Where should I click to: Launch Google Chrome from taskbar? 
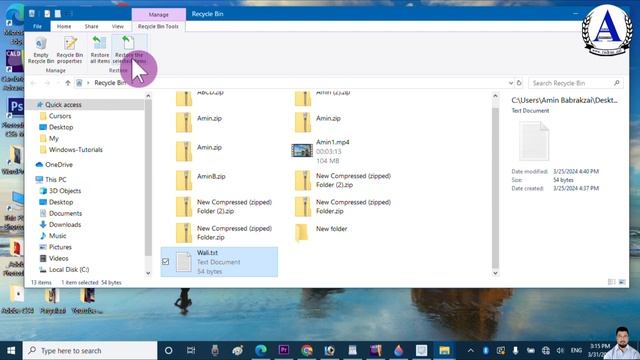[307, 351]
